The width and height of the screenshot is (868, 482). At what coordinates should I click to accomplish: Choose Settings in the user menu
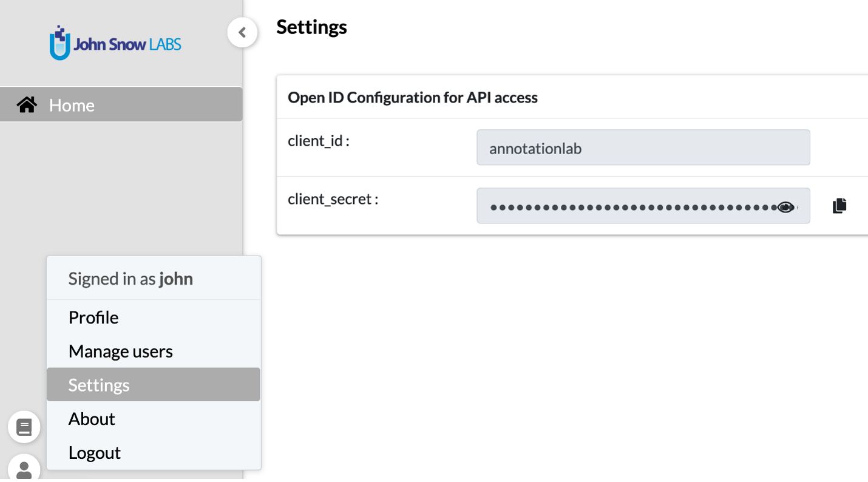(154, 384)
